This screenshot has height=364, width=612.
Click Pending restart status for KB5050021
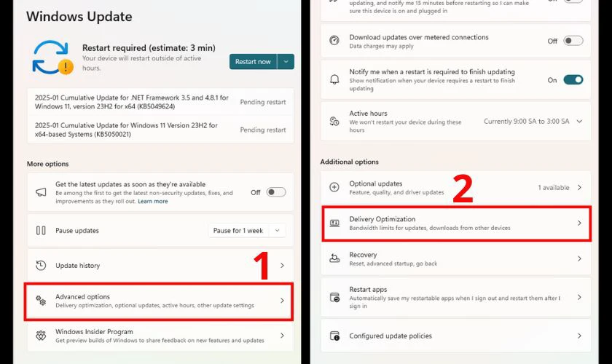click(x=263, y=130)
